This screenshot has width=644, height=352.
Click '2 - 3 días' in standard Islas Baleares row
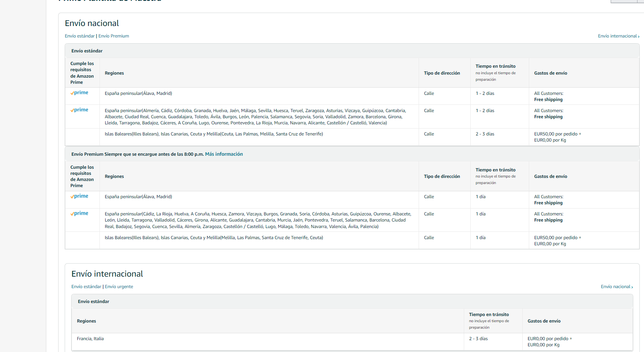click(x=485, y=134)
